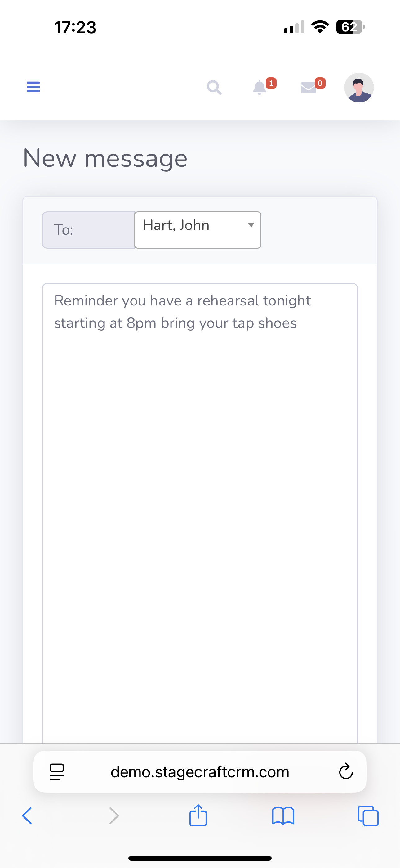Tap the battery indicator in status bar

click(350, 27)
